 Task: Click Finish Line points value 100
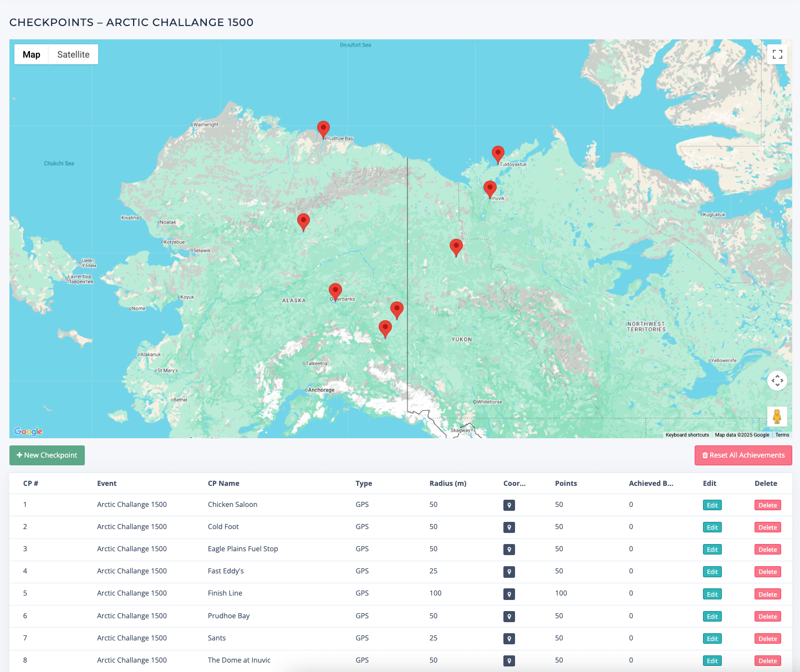pyautogui.click(x=561, y=593)
